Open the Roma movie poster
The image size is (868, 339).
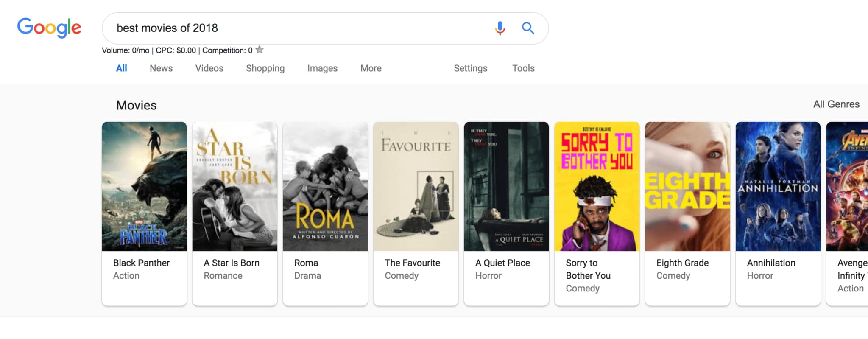tap(325, 186)
